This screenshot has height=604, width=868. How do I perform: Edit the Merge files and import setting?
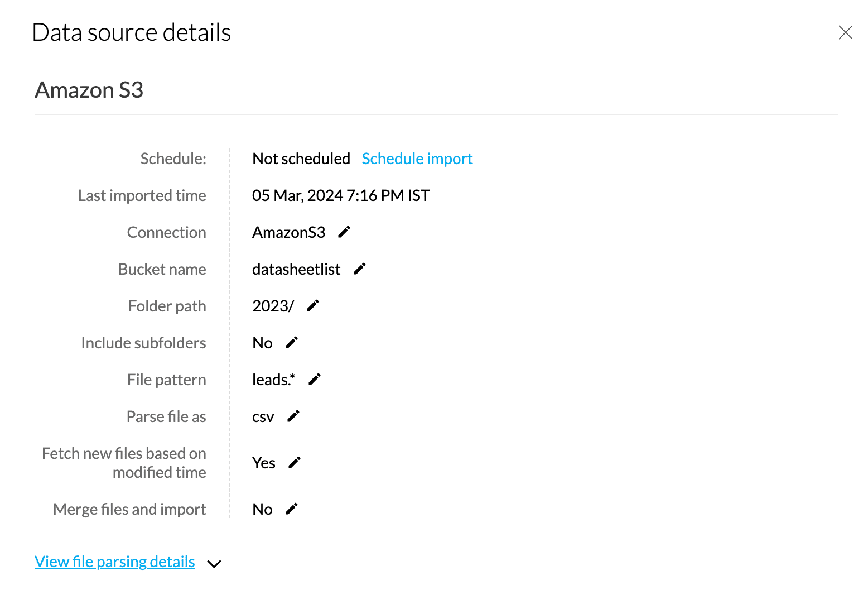(292, 509)
